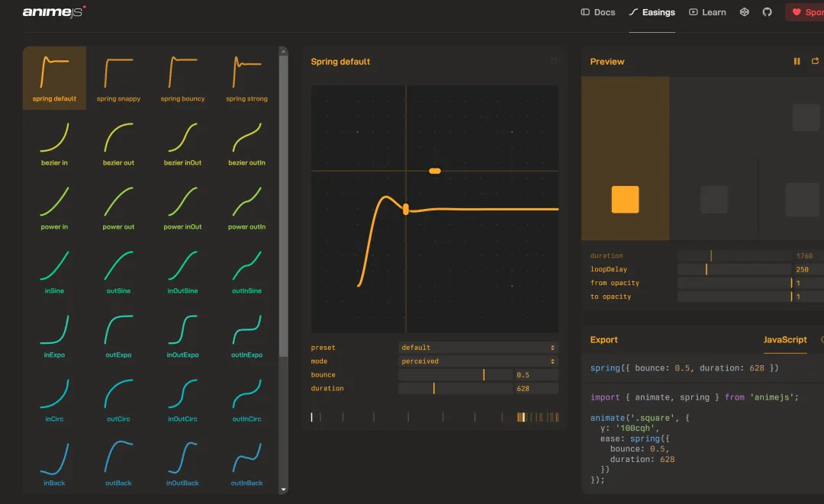Image resolution: width=824 pixels, height=504 pixels.
Task: Open the mode dropdown showing perceived
Action: pos(478,361)
